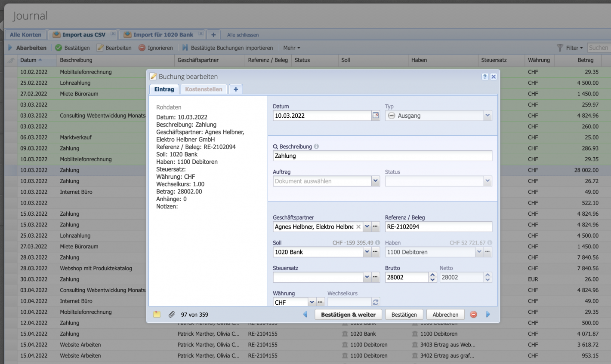Click the green Bestätigen checkmark icon
This screenshot has width=611, height=364.
(x=57, y=48)
